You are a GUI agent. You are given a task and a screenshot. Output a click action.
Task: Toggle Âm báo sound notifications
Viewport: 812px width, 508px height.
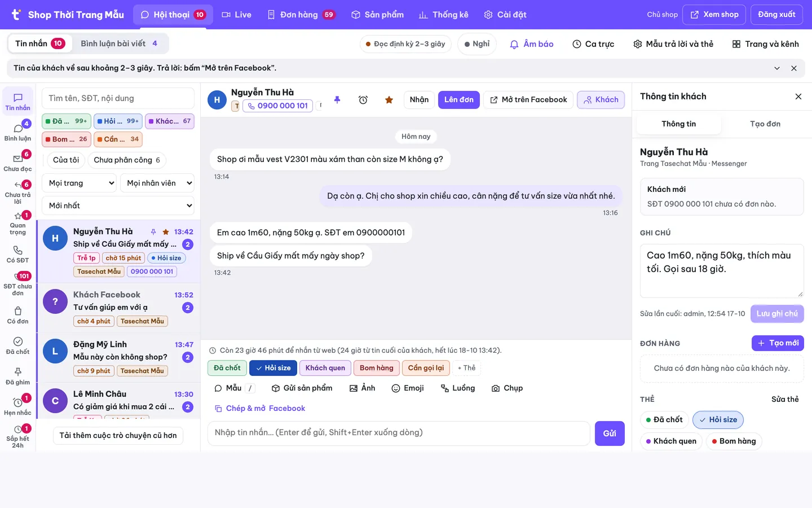pyautogui.click(x=532, y=44)
